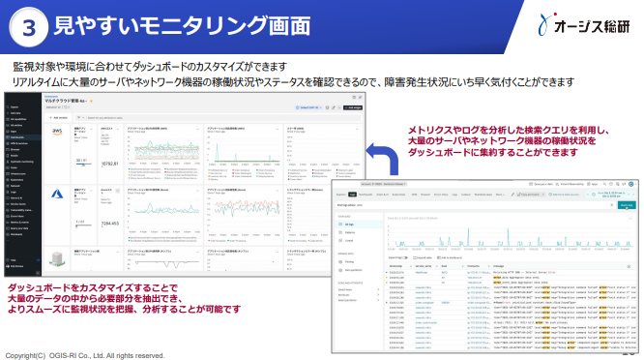
Task: Click the on-premises building widget
Action: (57, 258)
